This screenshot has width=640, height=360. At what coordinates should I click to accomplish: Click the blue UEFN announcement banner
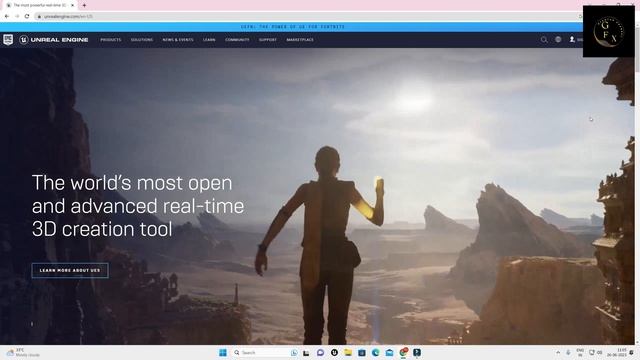pos(291,27)
